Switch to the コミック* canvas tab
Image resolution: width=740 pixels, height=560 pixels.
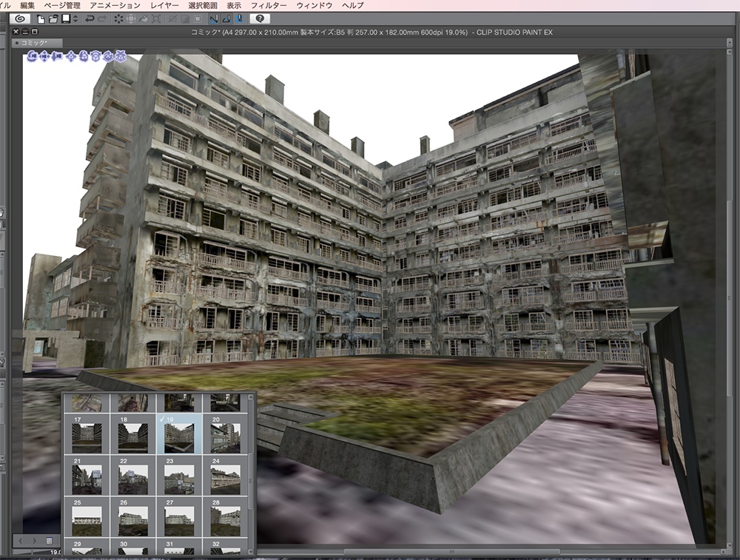[x=36, y=43]
